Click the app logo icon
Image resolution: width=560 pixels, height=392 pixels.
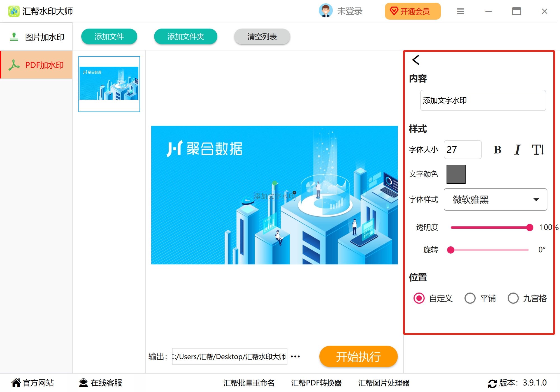[14, 11]
